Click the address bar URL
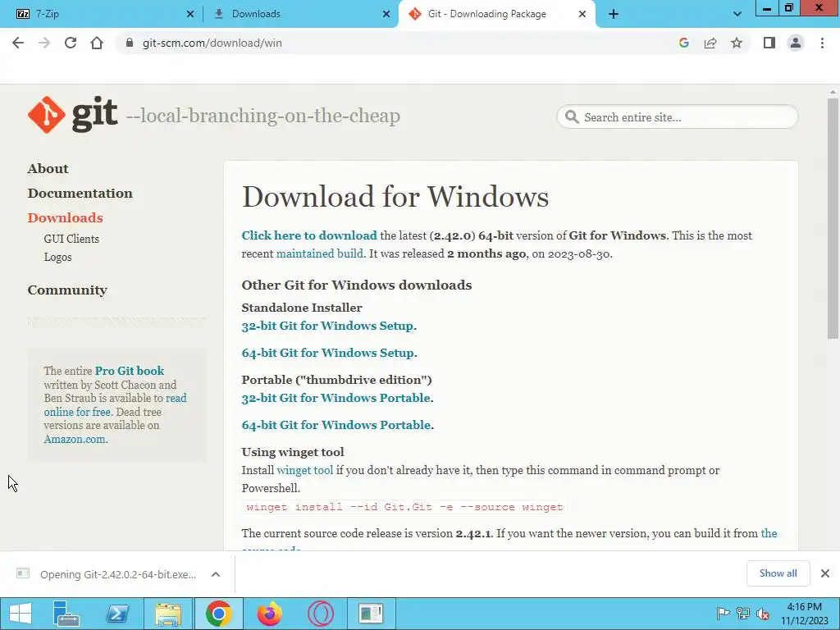Image resolution: width=840 pixels, height=630 pixels. pos(212,43)
